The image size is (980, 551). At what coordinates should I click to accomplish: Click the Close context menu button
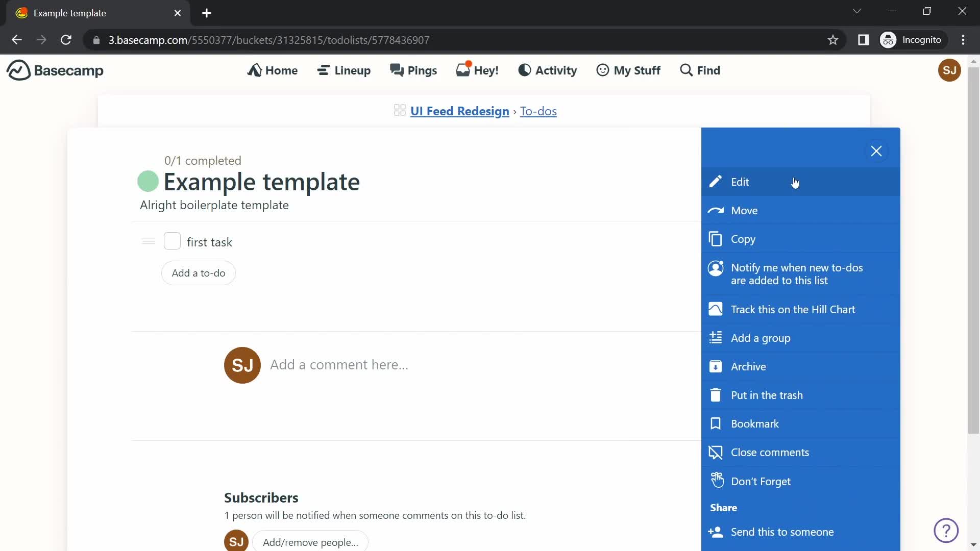coord(877,150)
